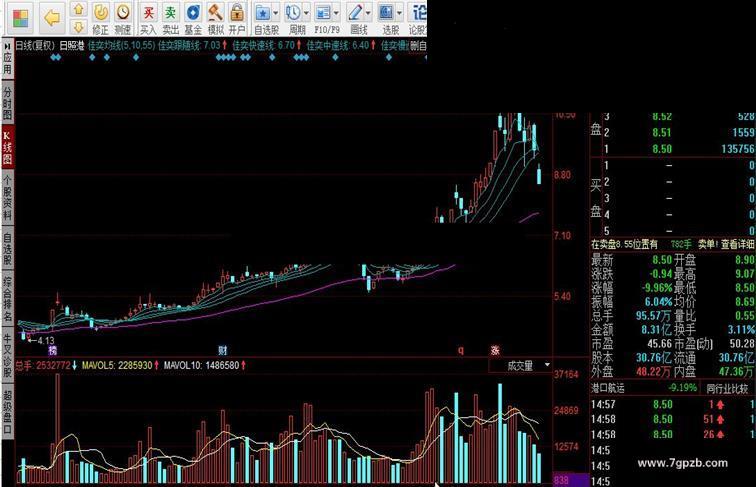This screenshot has width=756, height=487.
Task: Click the 财 marker on the chart axis
Action: click(222, 350)
